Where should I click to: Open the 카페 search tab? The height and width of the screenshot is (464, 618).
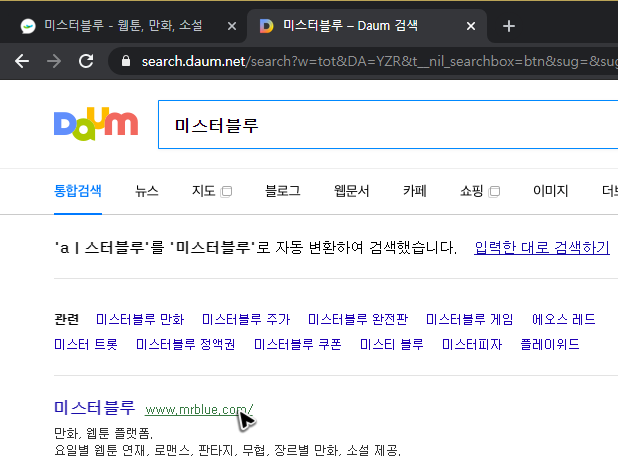[x=415, y=191]
